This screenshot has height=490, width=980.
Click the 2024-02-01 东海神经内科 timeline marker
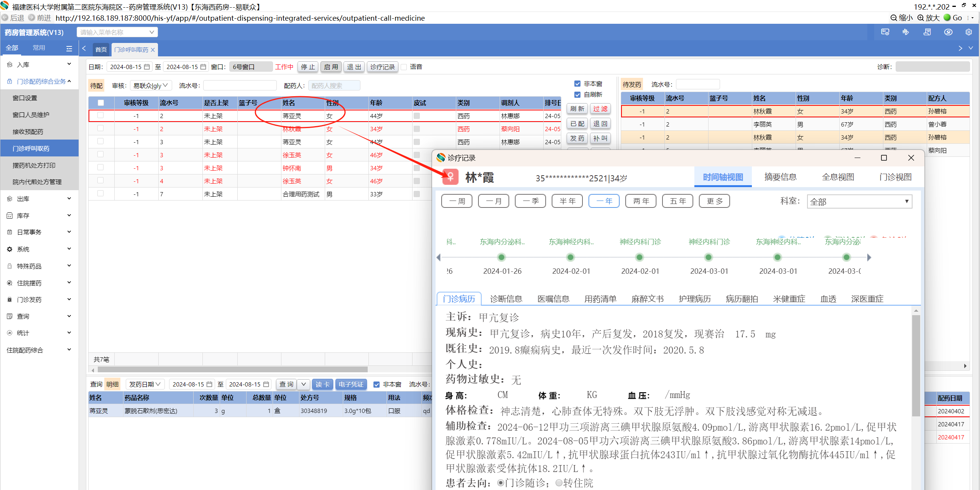pyautogui.click(x=571, y=258)
